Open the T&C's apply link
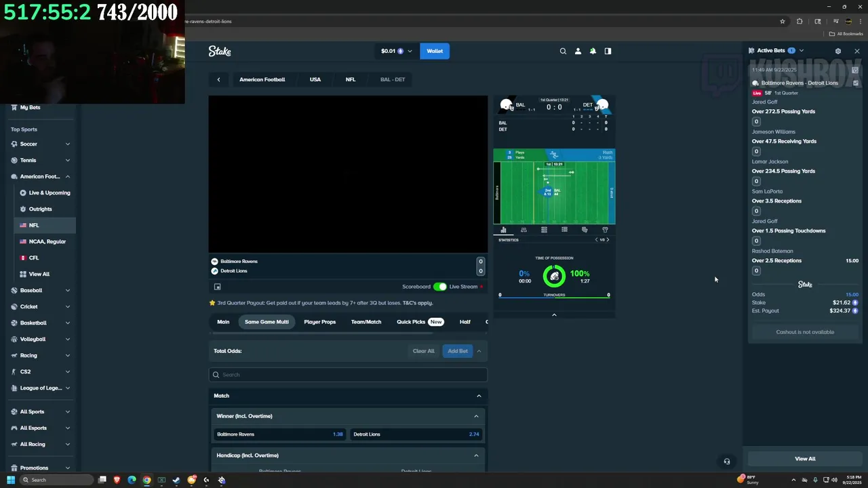The height and width of the screenshot is (488, 868). pyautogui.click(x=418, y=303)
